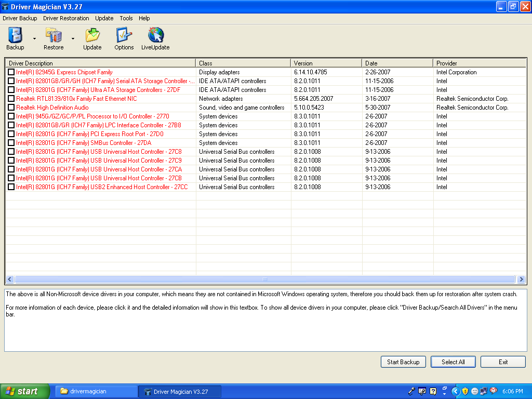The width and height of the screenshot is (532, 399).
Task: Open the Update drivers toolbar icon
Action: tap(92, 38)
